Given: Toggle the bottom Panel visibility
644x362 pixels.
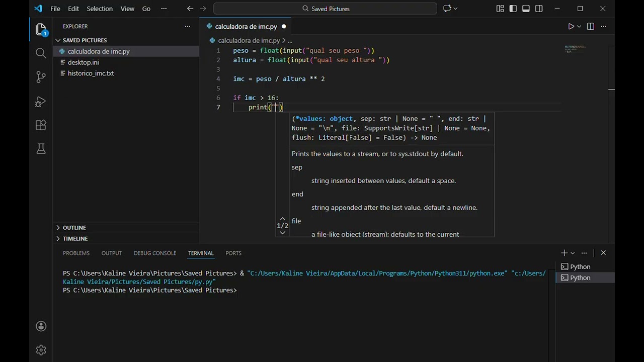Looking at the screenshot, I should 526,9.
